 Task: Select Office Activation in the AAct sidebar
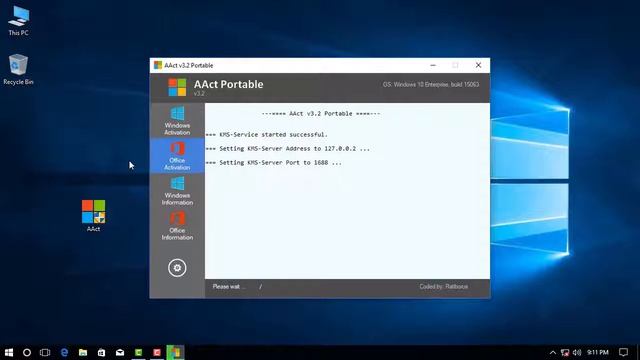(x=177, y=156)
